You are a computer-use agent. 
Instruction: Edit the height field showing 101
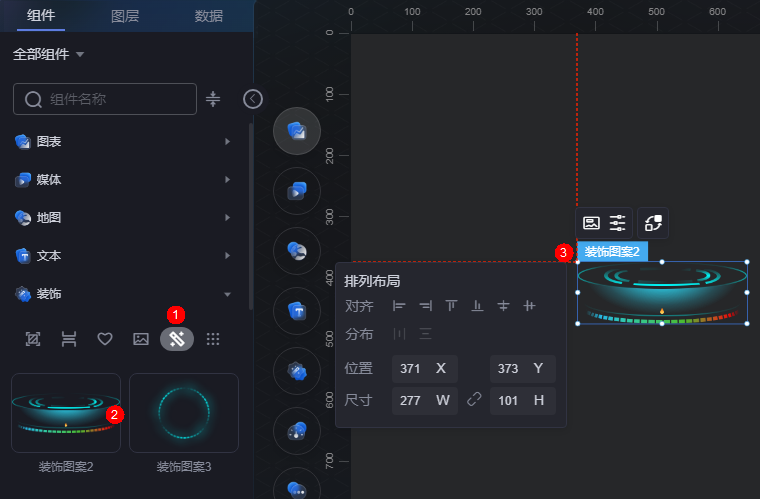tap(522, 401)
